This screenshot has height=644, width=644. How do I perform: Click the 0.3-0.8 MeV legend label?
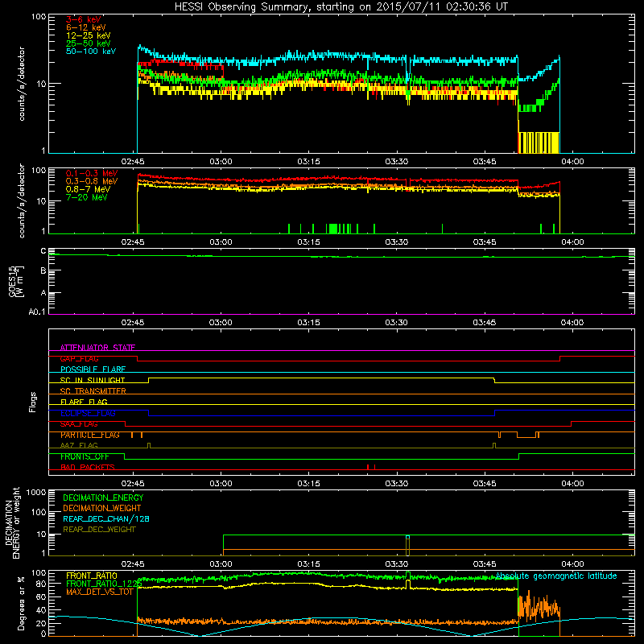(x=92, y=181)
